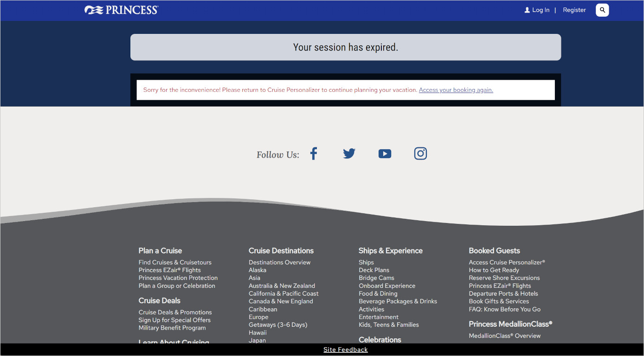Open the Activities link

[371, 309]
